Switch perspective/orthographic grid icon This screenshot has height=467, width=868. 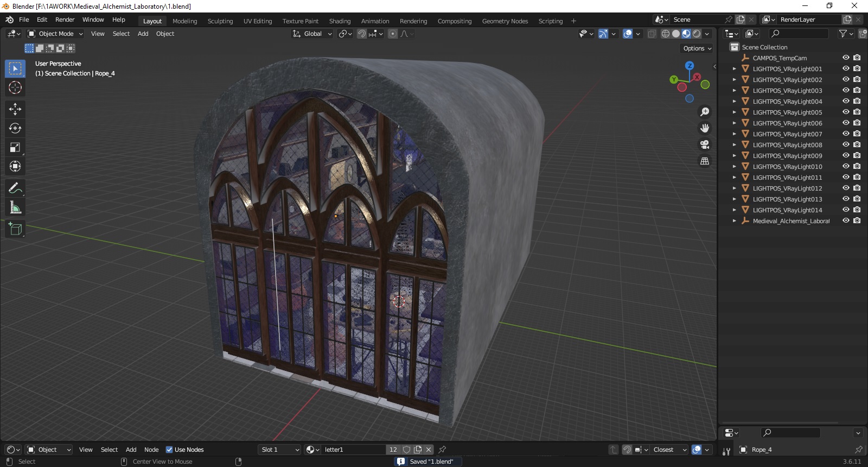pos(705,161)
